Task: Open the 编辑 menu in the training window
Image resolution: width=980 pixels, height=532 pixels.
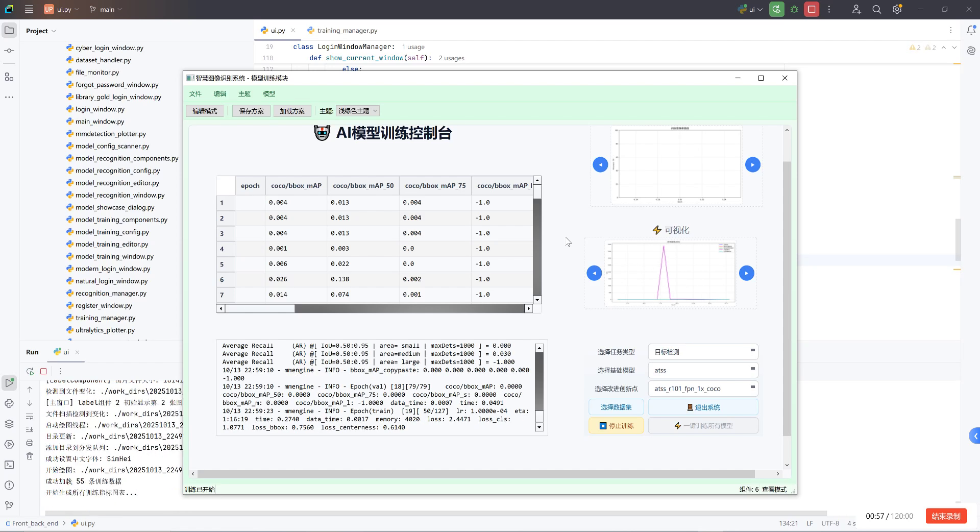Action: point(219,93)
